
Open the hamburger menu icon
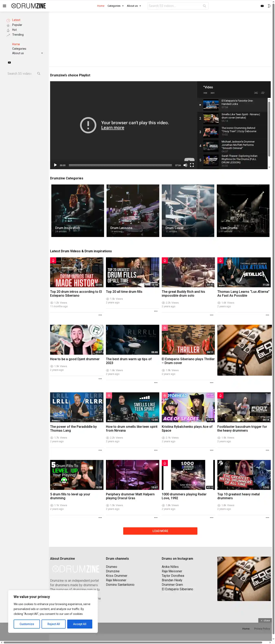click(x=4, y=6)
